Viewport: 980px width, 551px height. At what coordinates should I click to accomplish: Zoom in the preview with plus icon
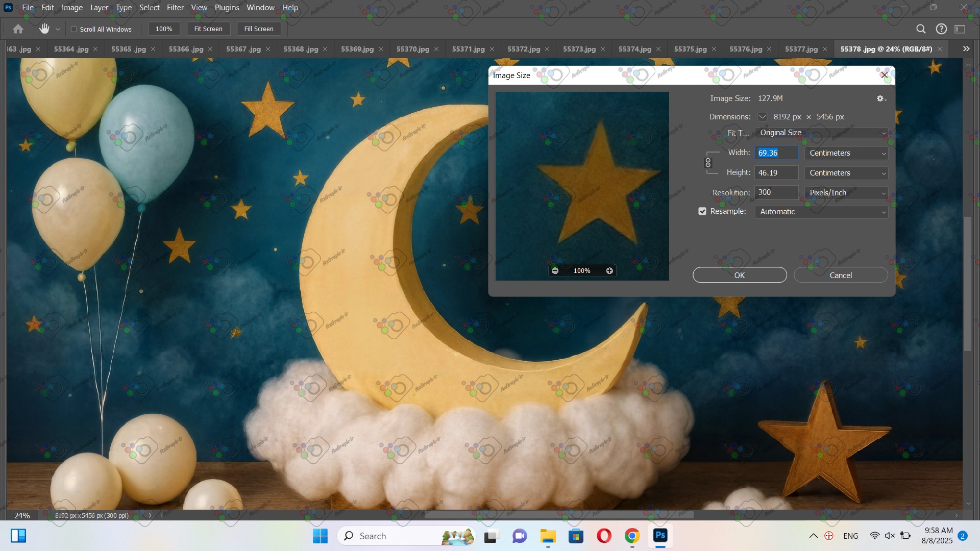[609, 271]
